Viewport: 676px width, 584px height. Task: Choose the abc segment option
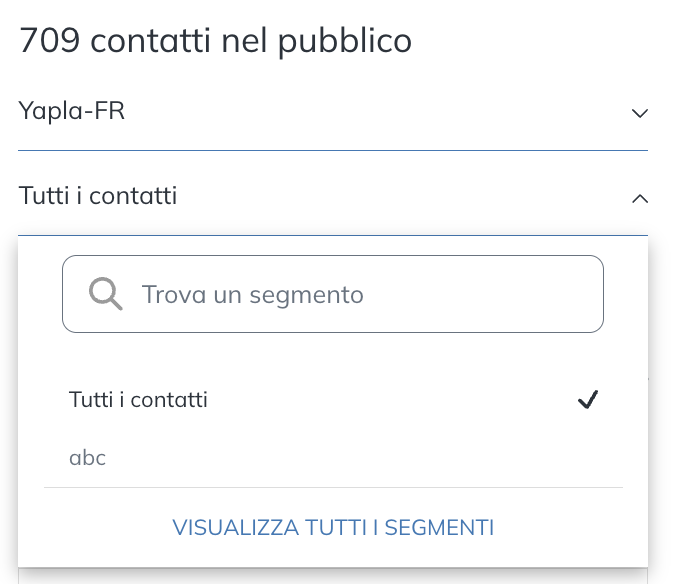(333, 458)
